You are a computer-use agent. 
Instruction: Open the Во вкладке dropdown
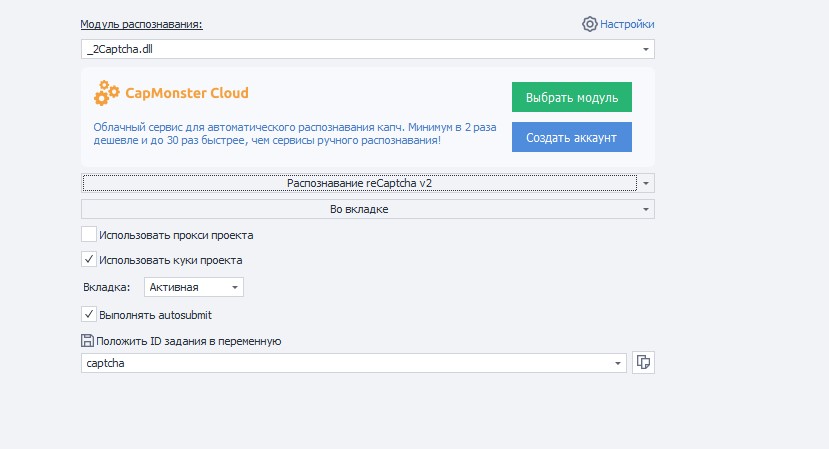coord(367,209)
